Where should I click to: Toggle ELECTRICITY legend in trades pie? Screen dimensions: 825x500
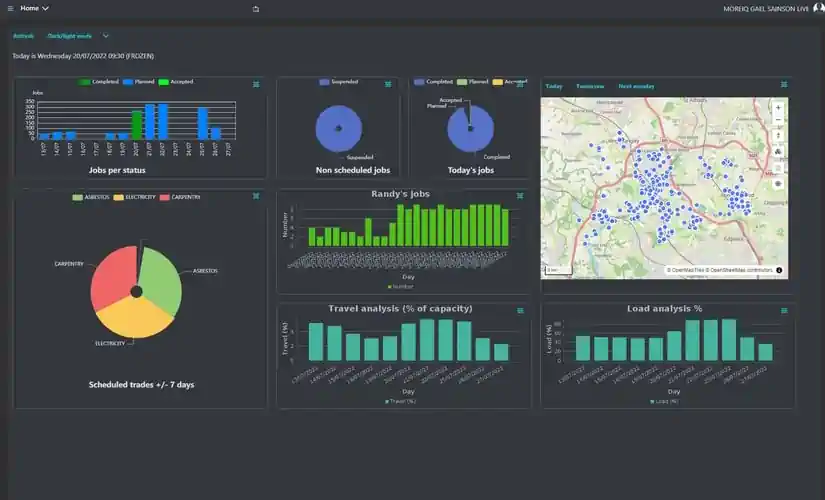(134, 197)
